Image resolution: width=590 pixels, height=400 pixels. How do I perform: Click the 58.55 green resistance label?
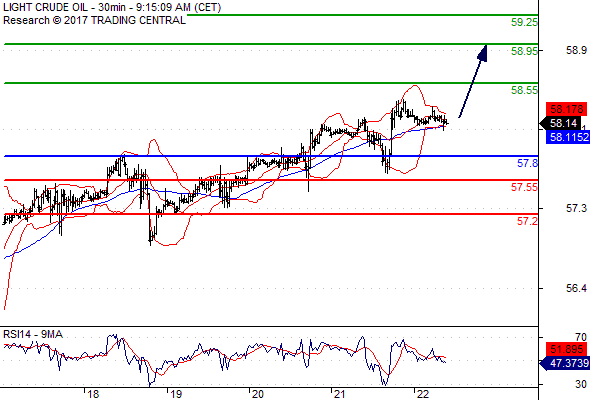(524, 90)
